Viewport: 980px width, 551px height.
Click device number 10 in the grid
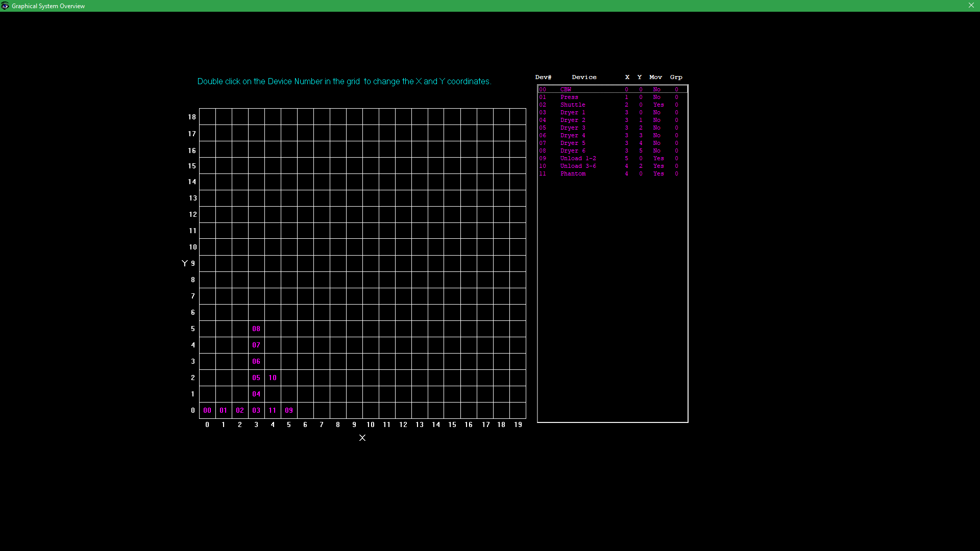[273, 378]
